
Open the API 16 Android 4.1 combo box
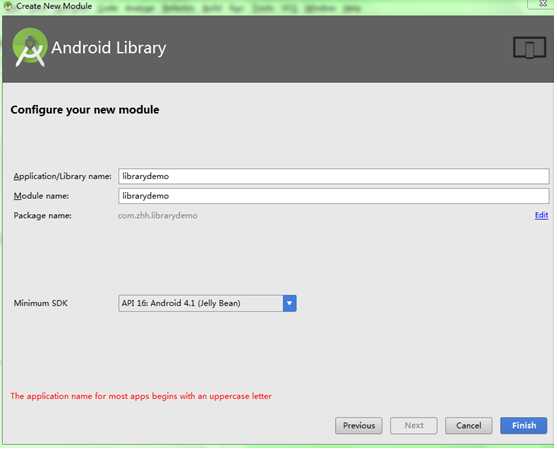pyautogui.click(x=207, y=303)
